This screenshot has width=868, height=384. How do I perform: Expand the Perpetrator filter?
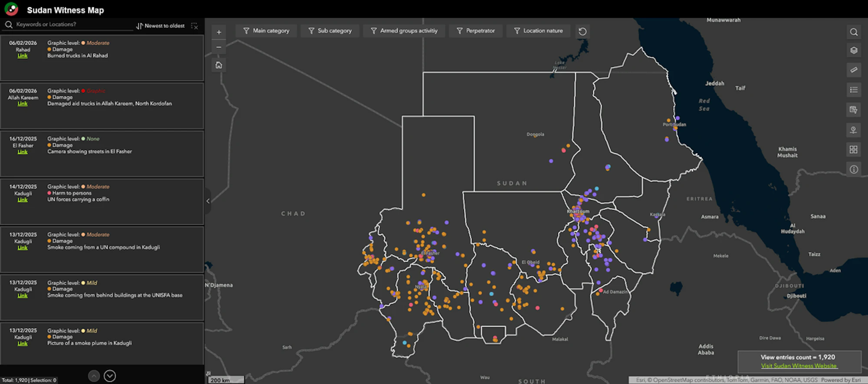click(x=476, y=31)
